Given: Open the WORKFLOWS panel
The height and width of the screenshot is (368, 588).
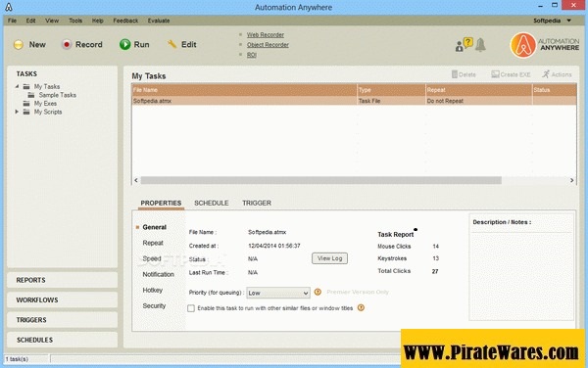Looking at the screenshot, I should click(63, 299).
